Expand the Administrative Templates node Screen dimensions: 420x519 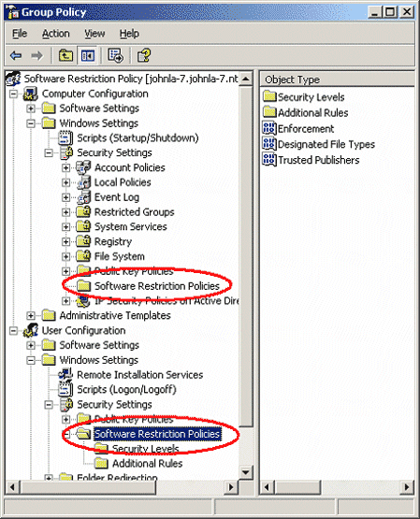click(x=31, y=316)
